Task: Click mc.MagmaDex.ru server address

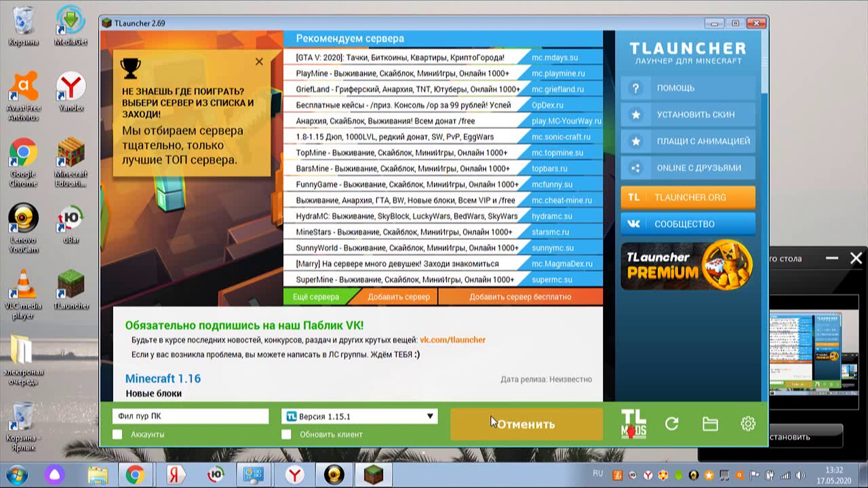Action: pyautogui.click(x=561, y=264)
